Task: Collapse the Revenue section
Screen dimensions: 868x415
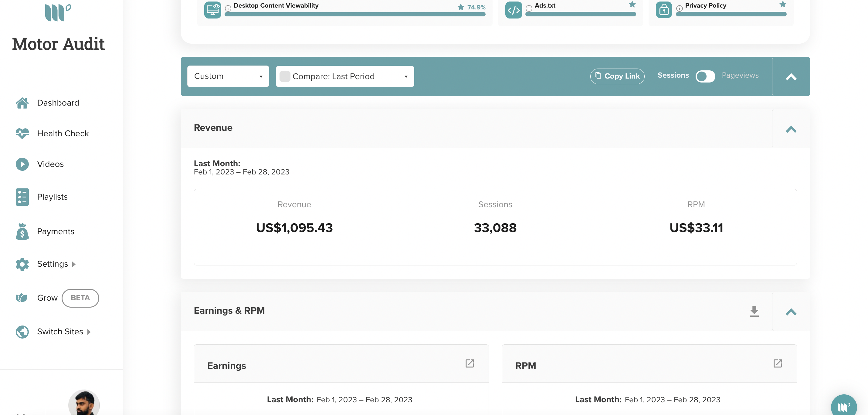Action: point(791,129)
